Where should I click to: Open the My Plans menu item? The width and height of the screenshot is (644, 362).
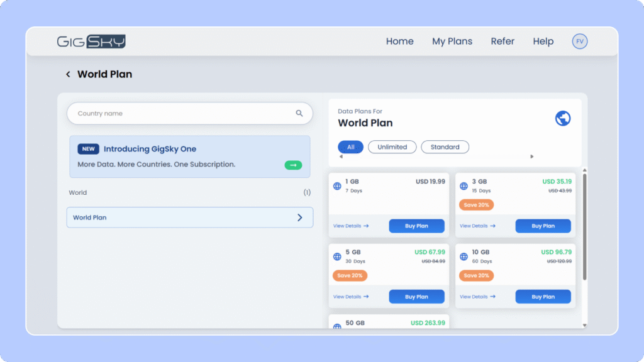[452, 41]
